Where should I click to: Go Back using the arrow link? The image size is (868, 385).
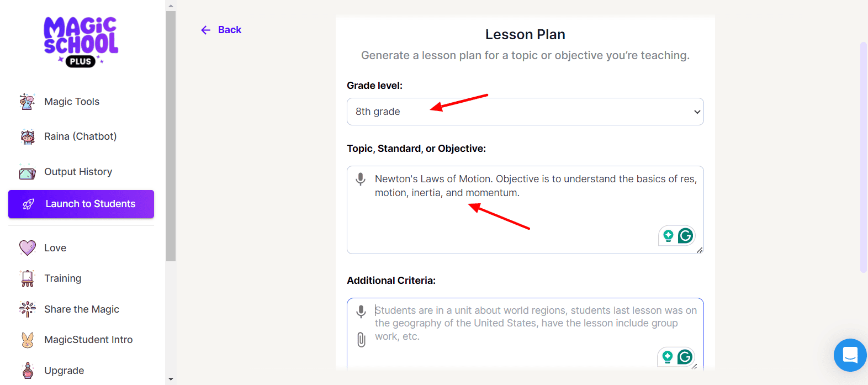coord(221,30)
